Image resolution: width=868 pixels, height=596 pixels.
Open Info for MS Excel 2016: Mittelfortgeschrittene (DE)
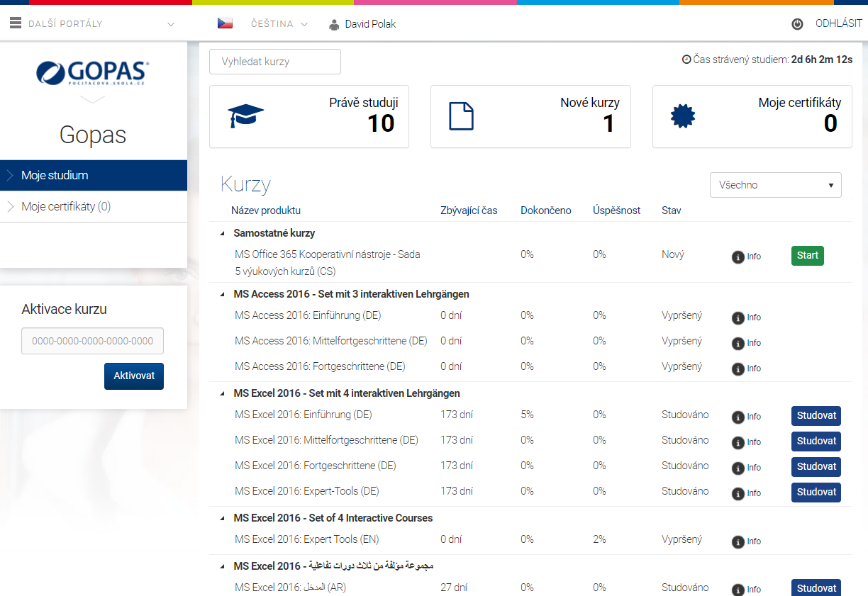coord(746,442)
